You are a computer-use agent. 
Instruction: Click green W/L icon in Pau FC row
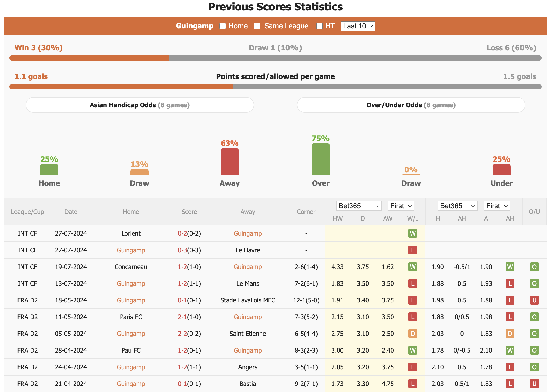point(413,350)
